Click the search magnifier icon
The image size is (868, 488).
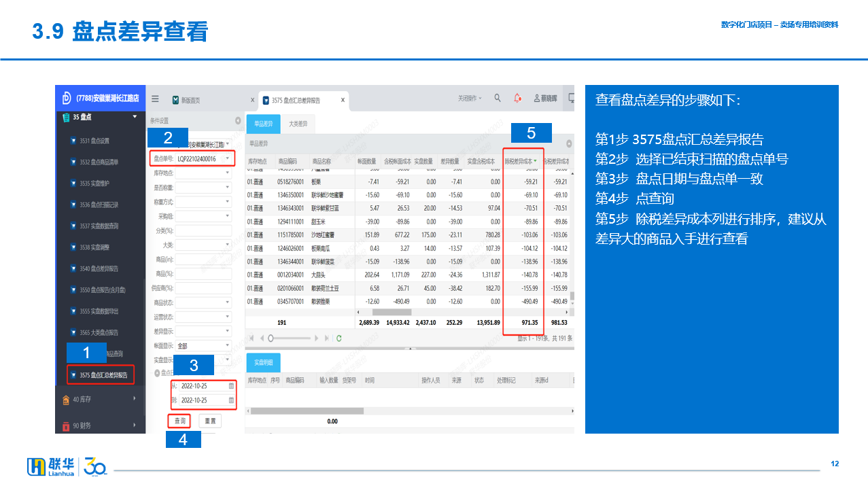pyautogui.click(x=498, y=99)
